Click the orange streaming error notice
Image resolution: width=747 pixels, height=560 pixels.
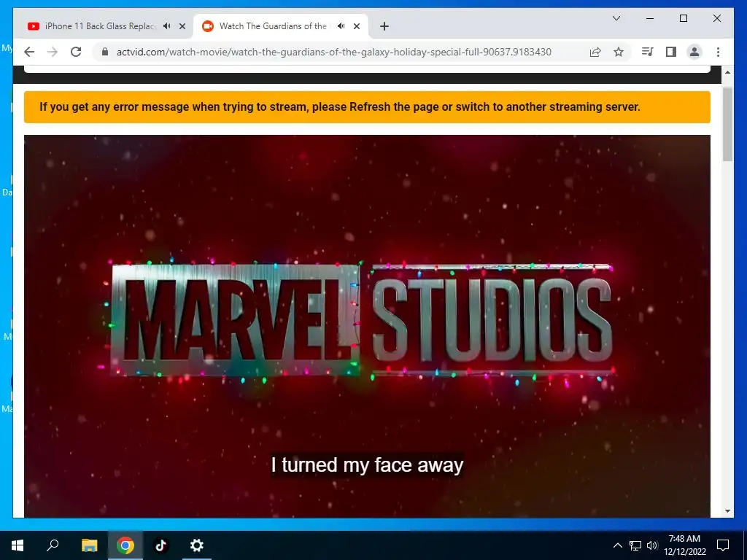pyautogui.click(x=368, y=107)
